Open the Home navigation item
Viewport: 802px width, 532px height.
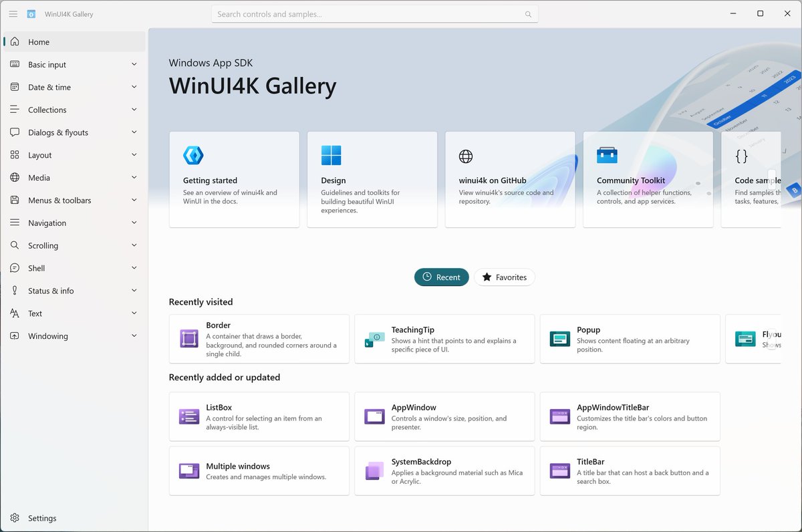coord(74,41)
